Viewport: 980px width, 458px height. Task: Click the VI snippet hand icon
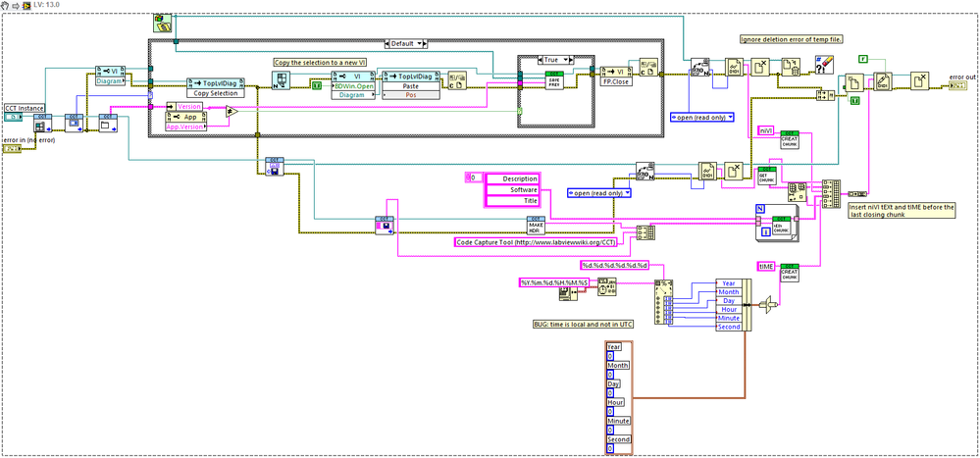[x=6, y=5]
